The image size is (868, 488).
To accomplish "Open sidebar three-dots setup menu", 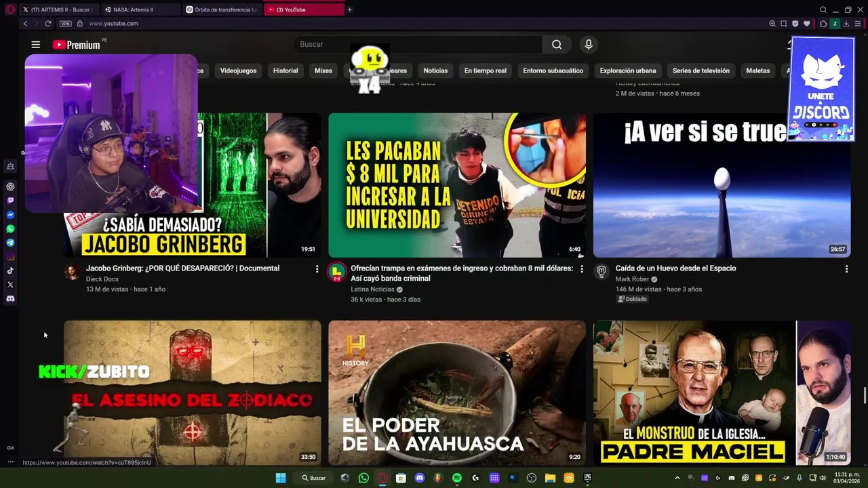I will pyautogui.click(x=10, y=462).
